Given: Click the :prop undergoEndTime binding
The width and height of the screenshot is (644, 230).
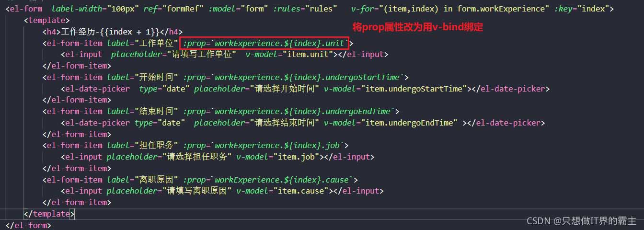Looking at the screenshot, I should 291,112.
